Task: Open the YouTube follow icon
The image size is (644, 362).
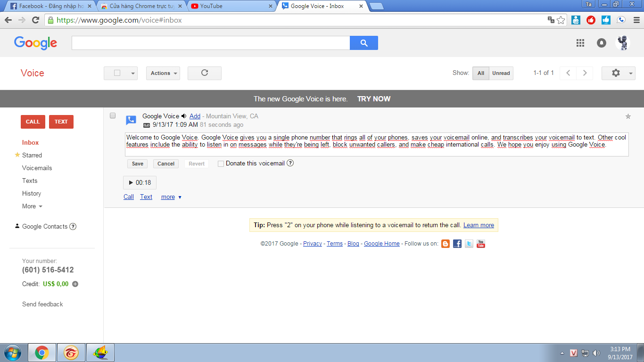Action: pyautogui.click(x=481, y=244)
